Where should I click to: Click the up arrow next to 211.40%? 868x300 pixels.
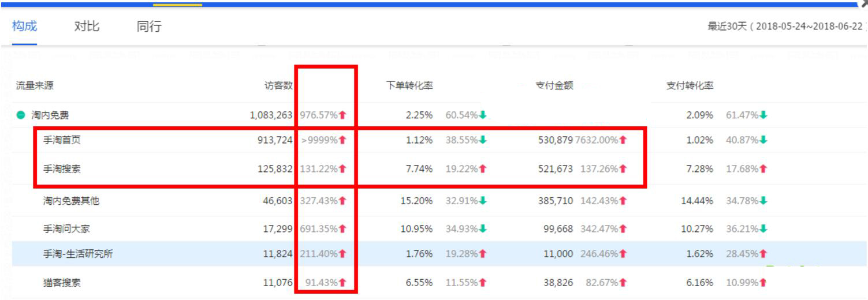pos(342,254)
